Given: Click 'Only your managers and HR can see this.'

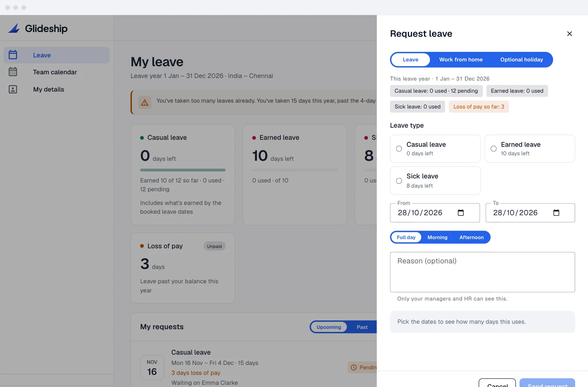Looking at the screenshot, I should pos(452,299).
